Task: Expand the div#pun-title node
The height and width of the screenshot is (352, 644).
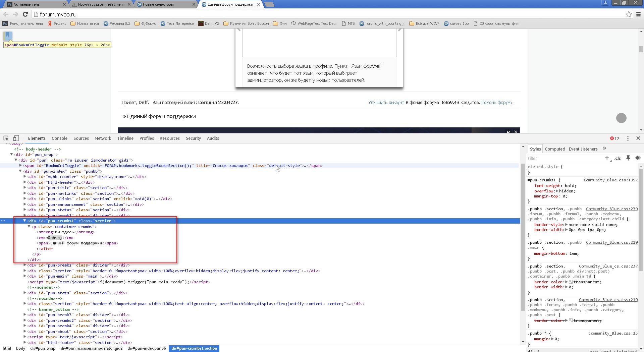Action: point(25,187)
